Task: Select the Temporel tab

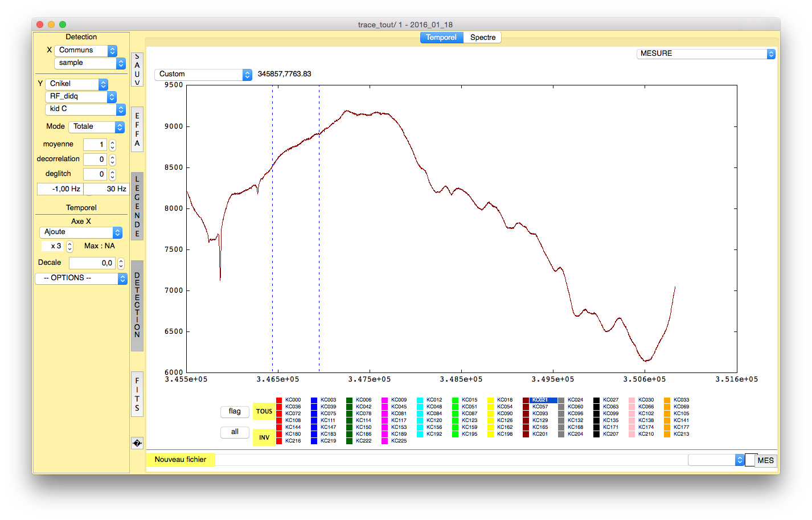Action: [441, 38]
